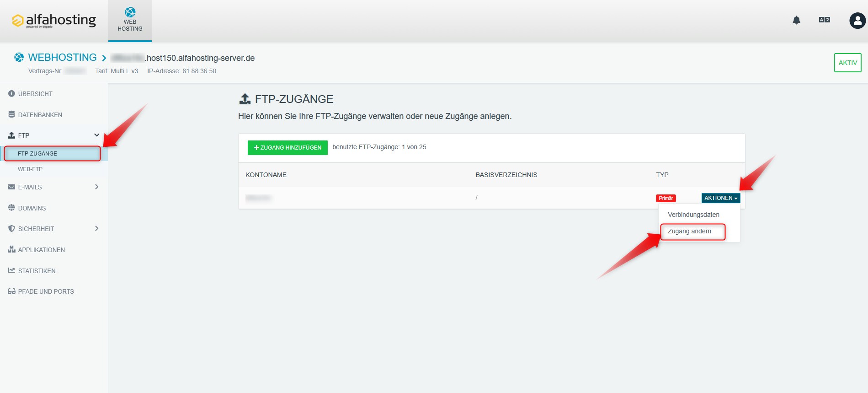
Task: Open the Web-FTP sidebar entry
Action: tap(30, 169)
